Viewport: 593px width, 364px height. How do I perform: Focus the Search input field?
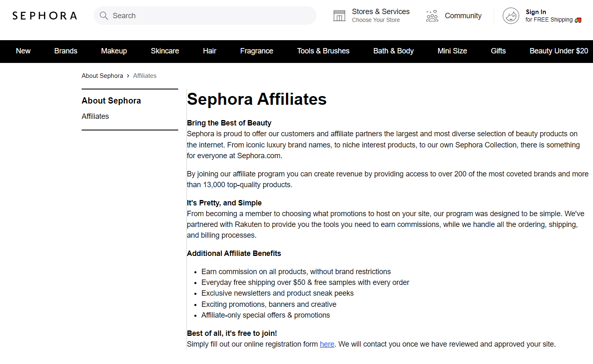(x=205, y=16)
